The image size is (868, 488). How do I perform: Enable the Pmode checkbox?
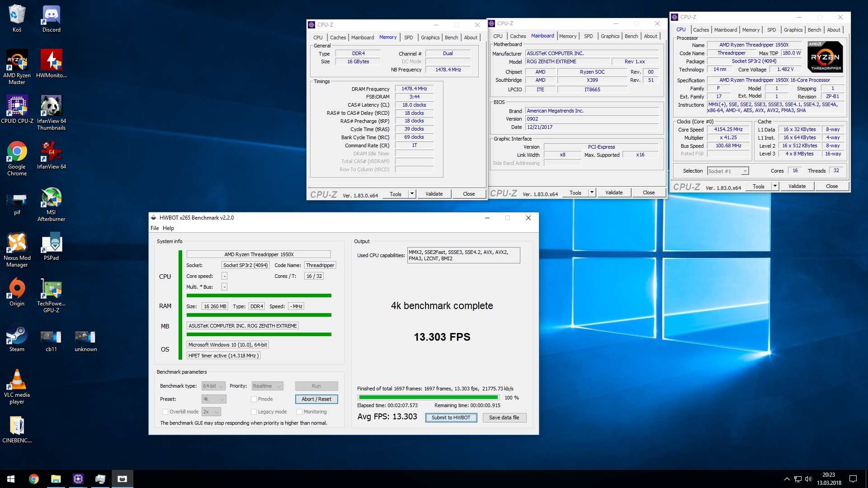pos(254,399)
